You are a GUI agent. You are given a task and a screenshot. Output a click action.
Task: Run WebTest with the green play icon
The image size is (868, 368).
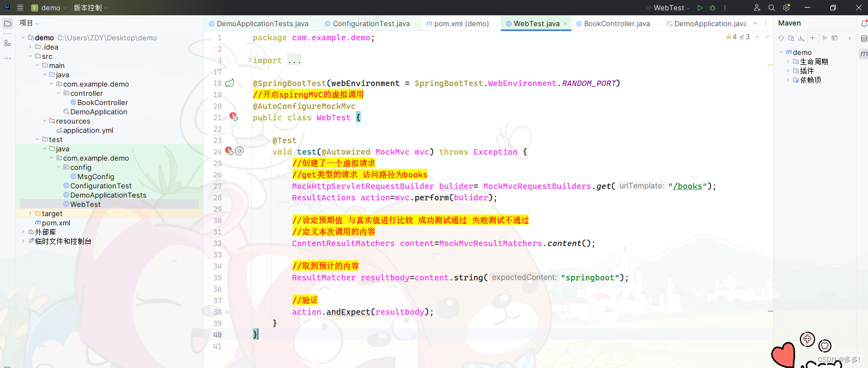click(700, 8)
